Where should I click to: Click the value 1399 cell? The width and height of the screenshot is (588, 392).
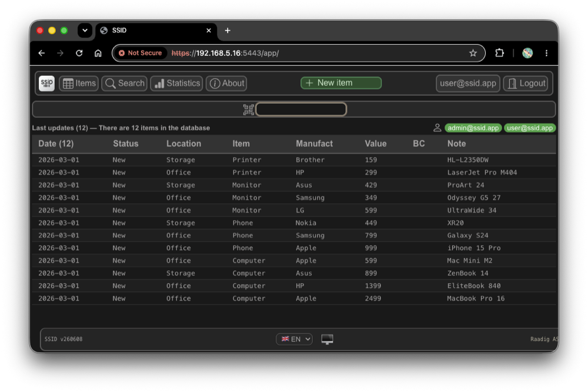[373, 285]
